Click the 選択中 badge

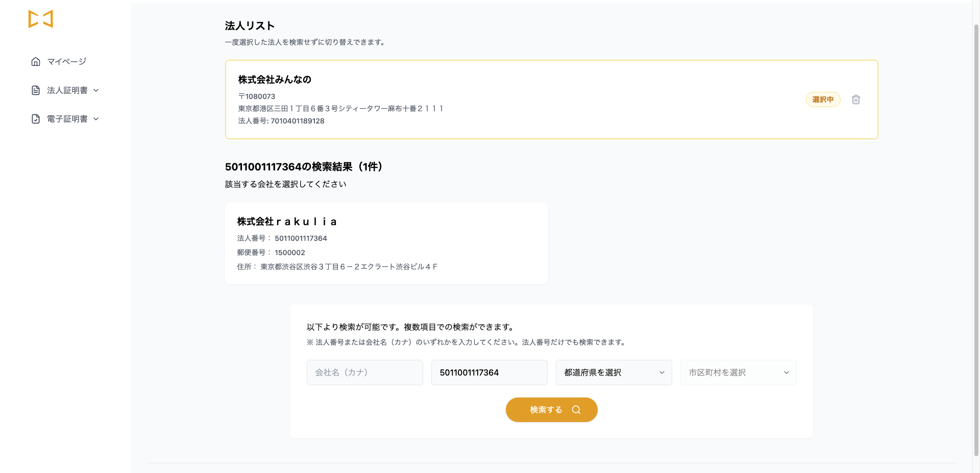pos(823,99)
